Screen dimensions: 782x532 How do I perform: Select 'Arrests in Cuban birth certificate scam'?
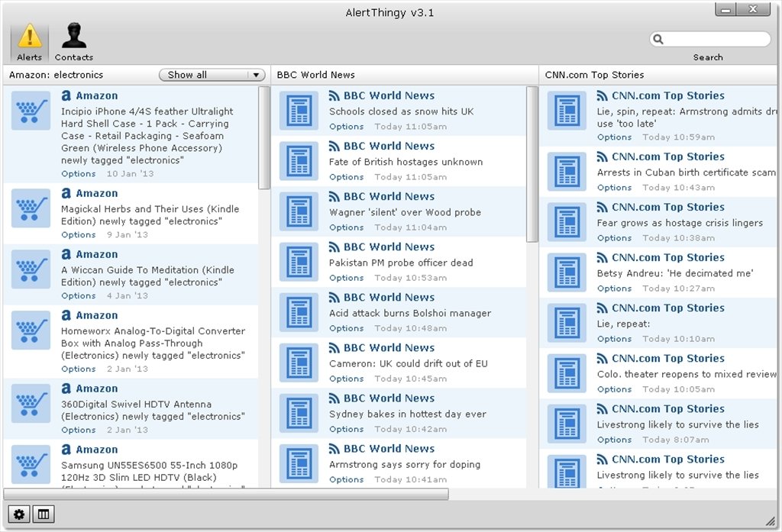(687, 172)
